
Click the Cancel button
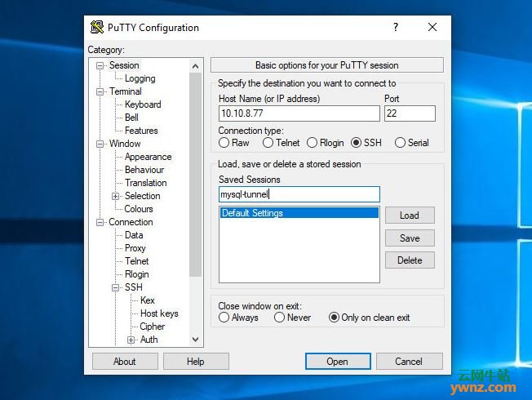pyautogui.click(x=409, y=362)
